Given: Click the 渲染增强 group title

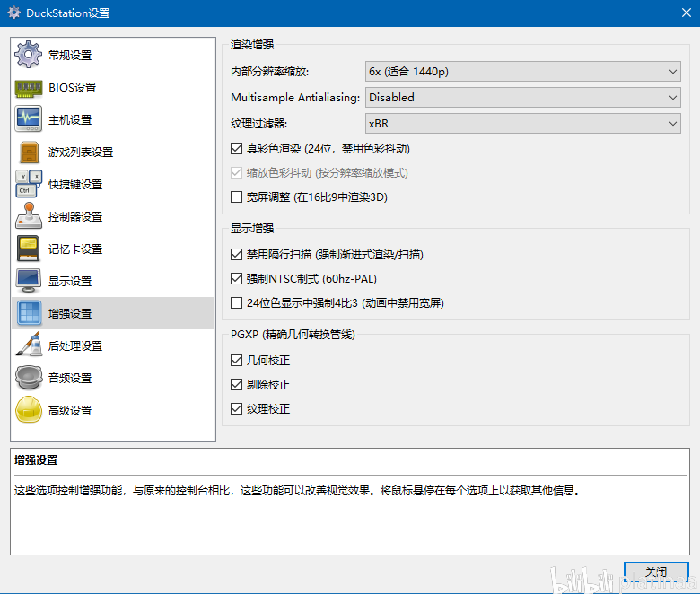Looking at the screenshot, I should click(252, 44).
